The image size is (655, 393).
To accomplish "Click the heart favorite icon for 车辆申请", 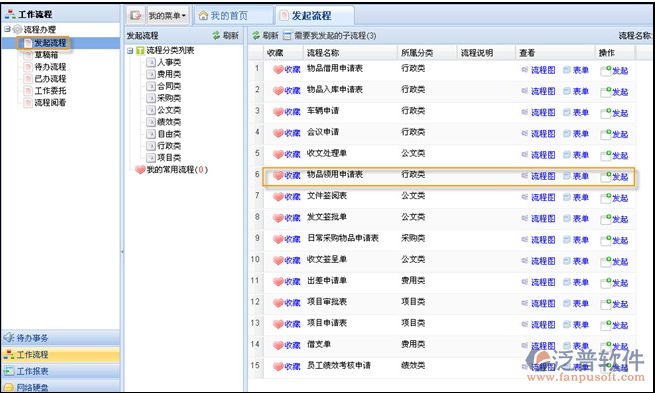I will click(x=278, y=112).
